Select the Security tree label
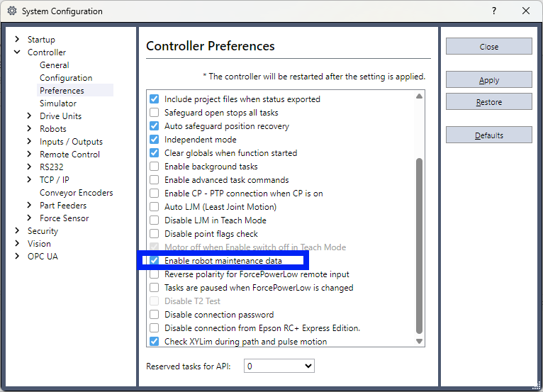Viewport: 543px width, 392px height. [x=43, y=231]
